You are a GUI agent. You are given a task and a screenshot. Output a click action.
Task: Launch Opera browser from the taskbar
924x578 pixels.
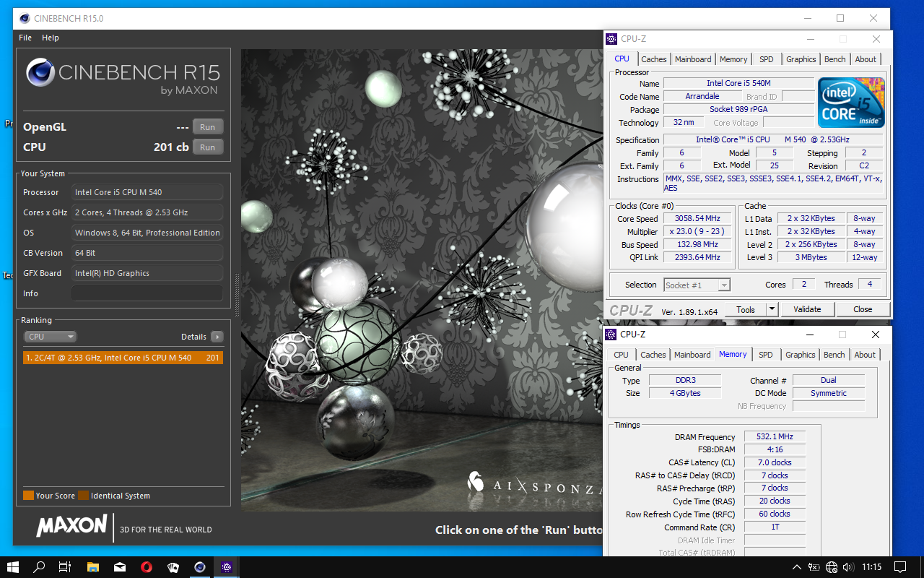pos(146,567)
